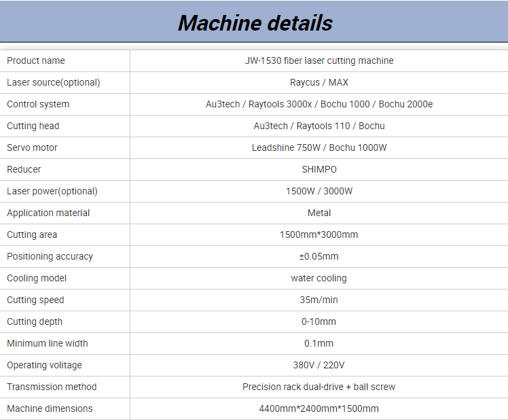Select the 'Minimum line width' label
508x420 pixels.
[x=48, y=343]
